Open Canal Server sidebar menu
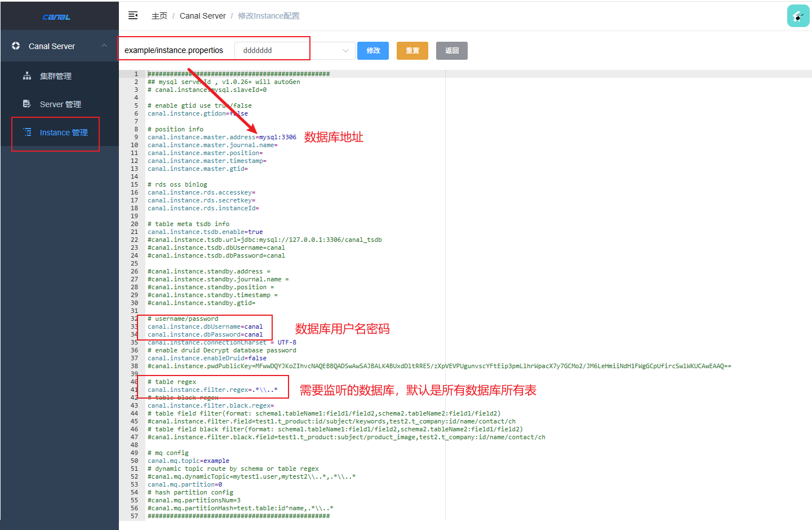The height and width of the screenshot is (530, 812). (59, 46)
